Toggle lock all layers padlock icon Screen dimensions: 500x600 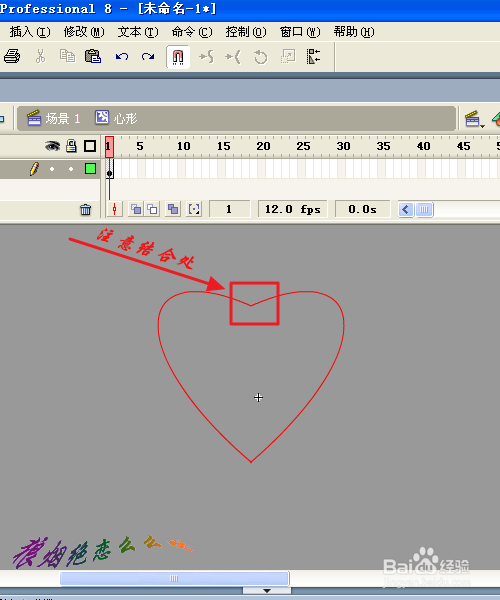click(x=71, y=146)
